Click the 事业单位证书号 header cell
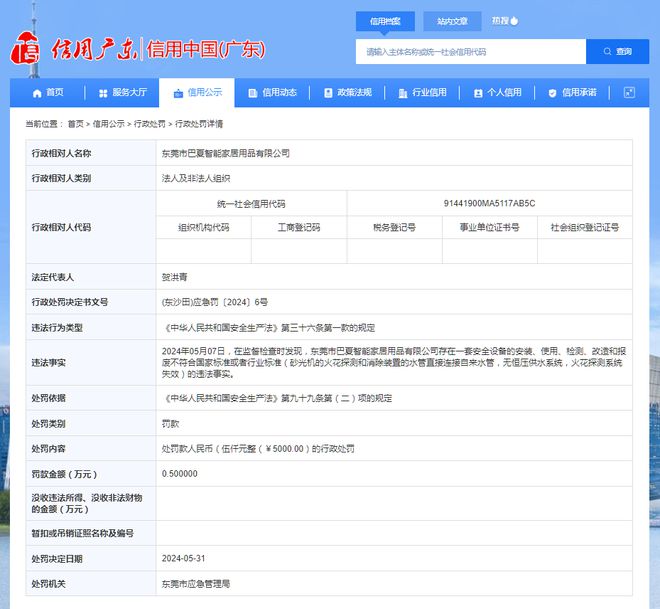The height and width of the screenshot is (609, 660). [490, 227]
